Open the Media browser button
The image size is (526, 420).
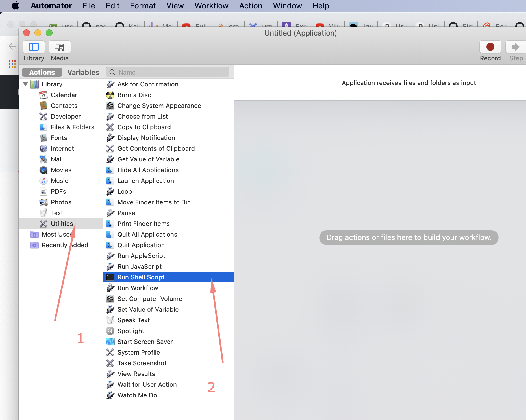coord(60,47)
